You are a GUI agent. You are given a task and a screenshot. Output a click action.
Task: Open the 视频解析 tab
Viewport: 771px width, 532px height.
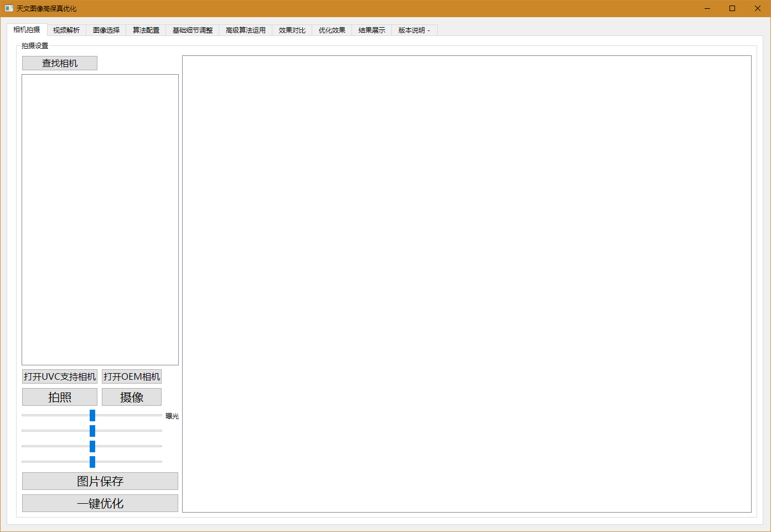coord(66,30)
